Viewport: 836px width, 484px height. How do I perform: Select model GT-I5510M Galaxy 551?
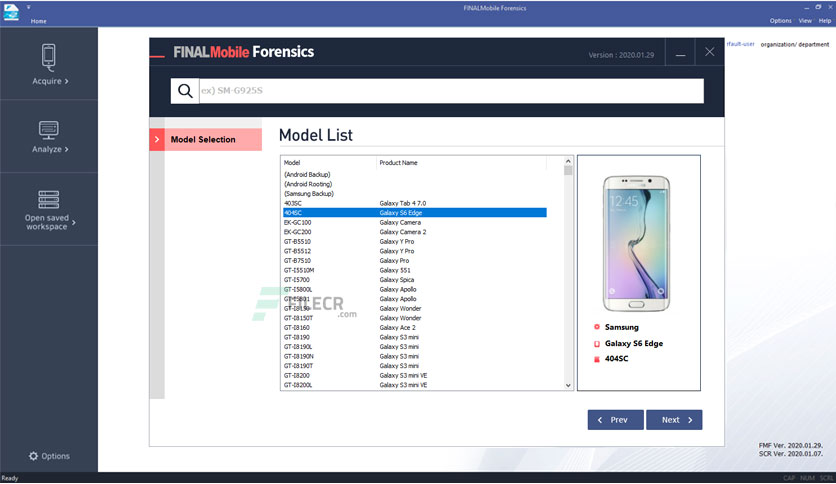[415, 270]
